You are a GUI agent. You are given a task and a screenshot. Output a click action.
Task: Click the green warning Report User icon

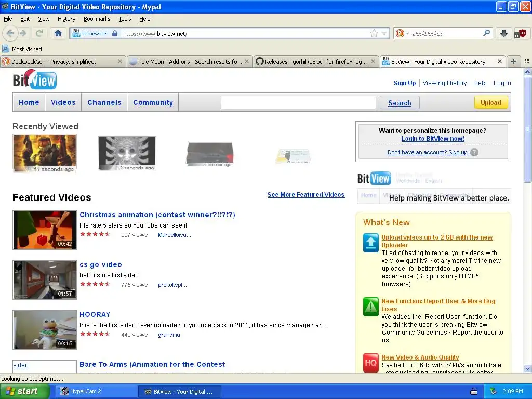[x=370, y=307]
